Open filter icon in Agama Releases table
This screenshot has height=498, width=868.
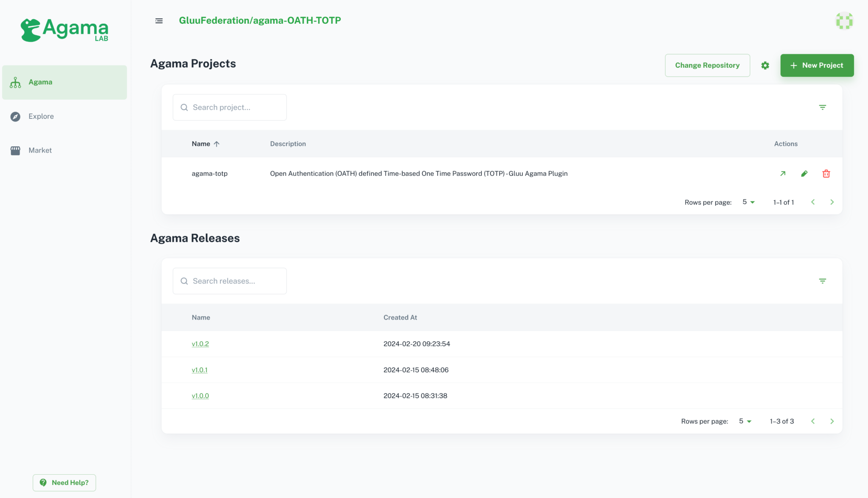(822, 281)
